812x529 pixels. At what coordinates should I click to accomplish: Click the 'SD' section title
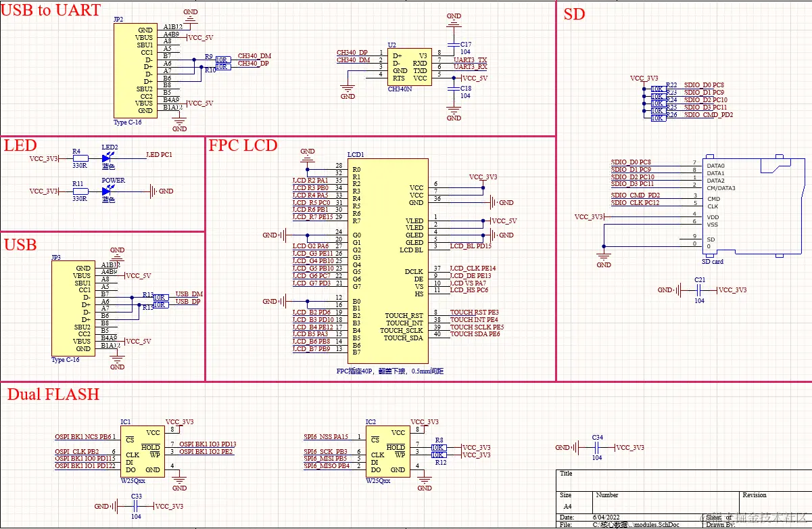[574, 14]
